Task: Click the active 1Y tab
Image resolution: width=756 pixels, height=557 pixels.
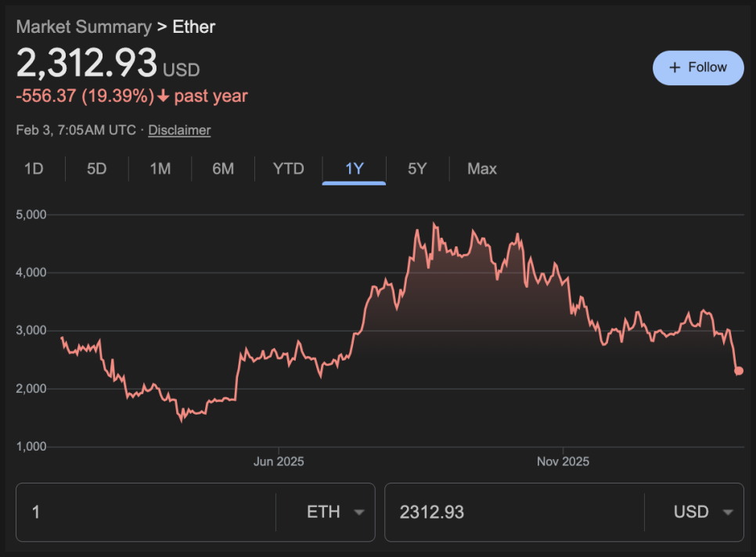Action: pos(354,169)
